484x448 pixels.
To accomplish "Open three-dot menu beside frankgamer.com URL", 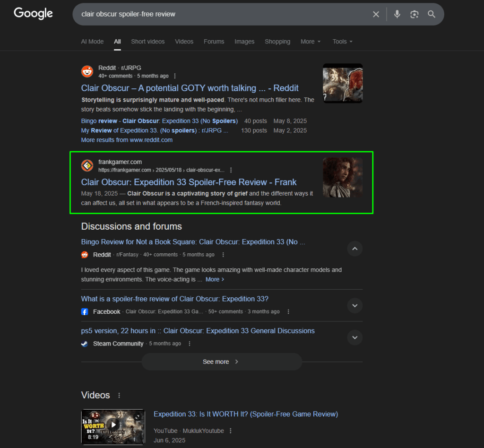I will [x=231, y=170].
